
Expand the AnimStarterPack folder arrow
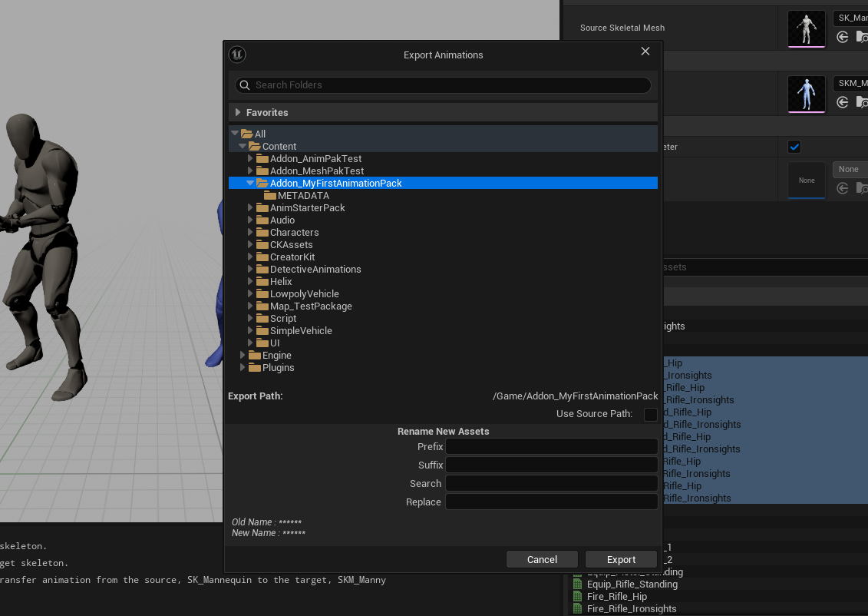[250, 208]
